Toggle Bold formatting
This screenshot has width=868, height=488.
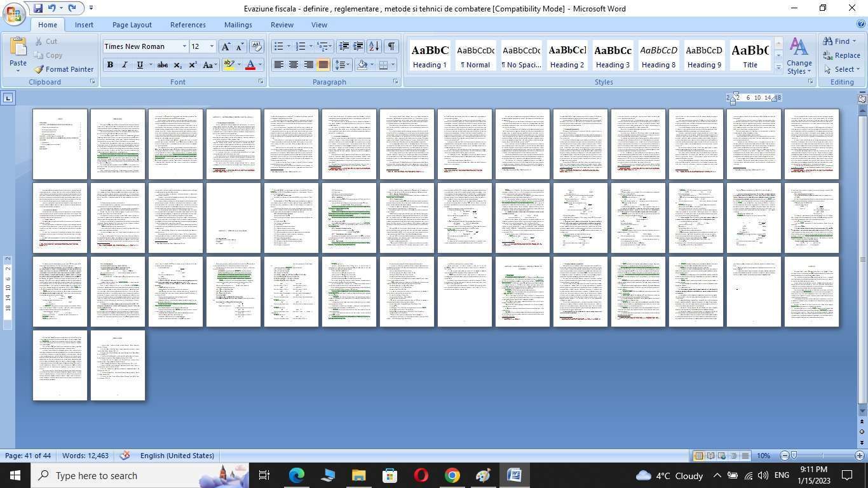tap(110, 65)
